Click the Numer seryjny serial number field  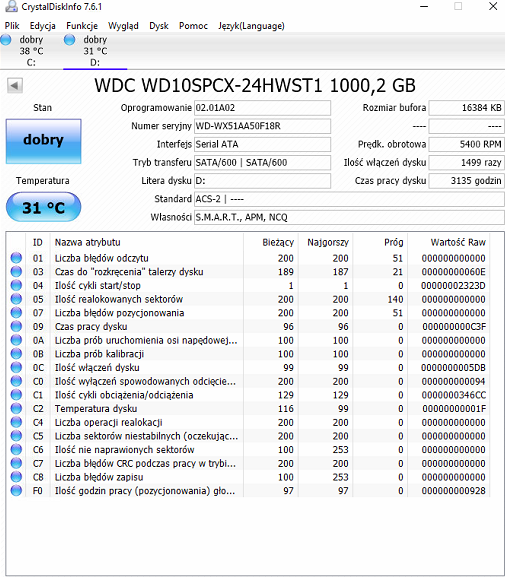pos(262,126)
